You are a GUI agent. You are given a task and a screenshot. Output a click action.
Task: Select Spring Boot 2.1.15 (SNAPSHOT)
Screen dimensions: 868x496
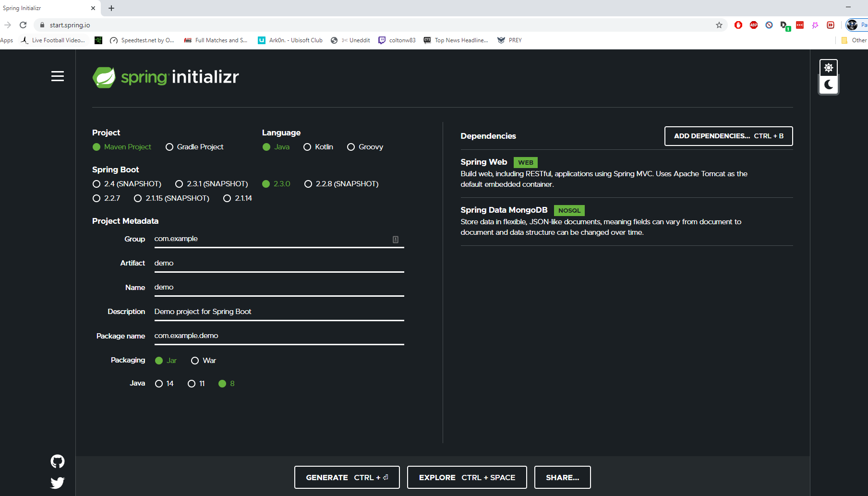[171, 198]
